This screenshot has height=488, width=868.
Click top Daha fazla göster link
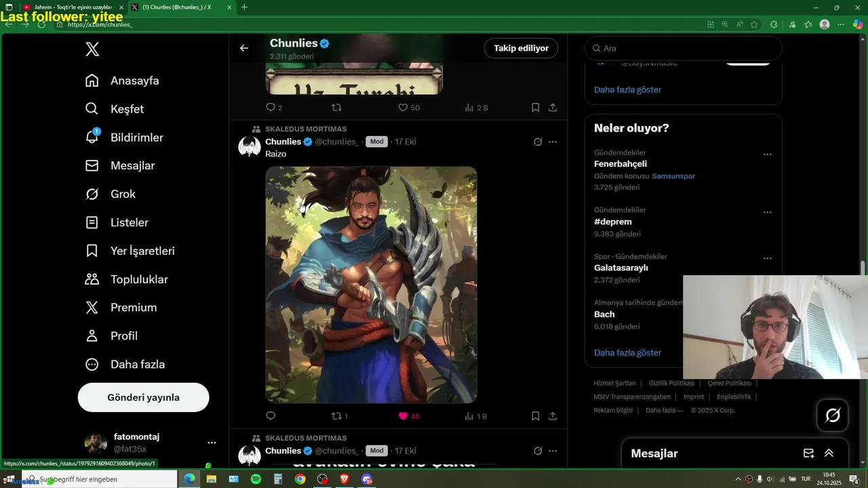click(627, 89)
